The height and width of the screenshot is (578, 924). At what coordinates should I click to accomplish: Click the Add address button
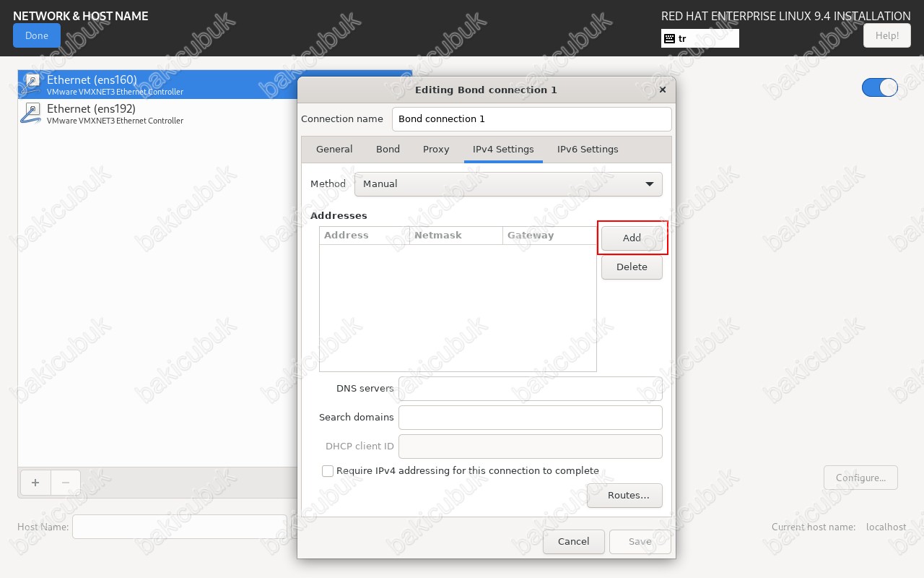pyautogui.click(x=632, y=238)
